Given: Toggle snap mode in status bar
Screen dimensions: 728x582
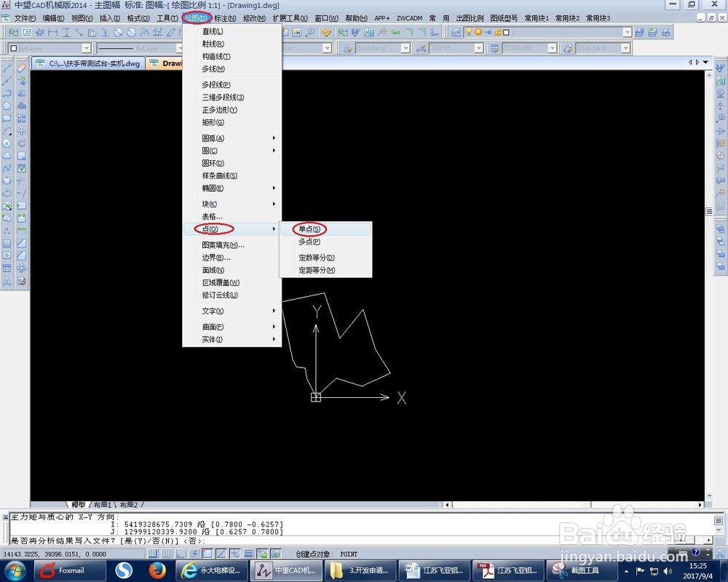Looking at the screenshot, I should pyautogui.click(x=153, y=554).
